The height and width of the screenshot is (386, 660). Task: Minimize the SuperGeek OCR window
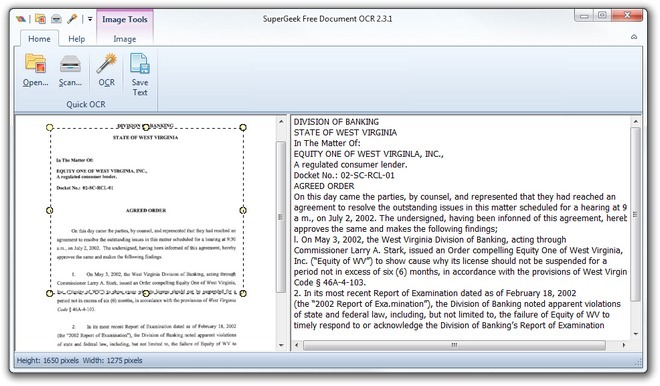coord(584,16)
